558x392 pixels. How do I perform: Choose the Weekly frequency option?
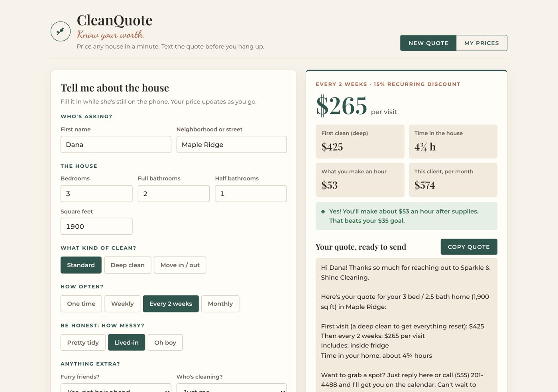coord(122,304)
